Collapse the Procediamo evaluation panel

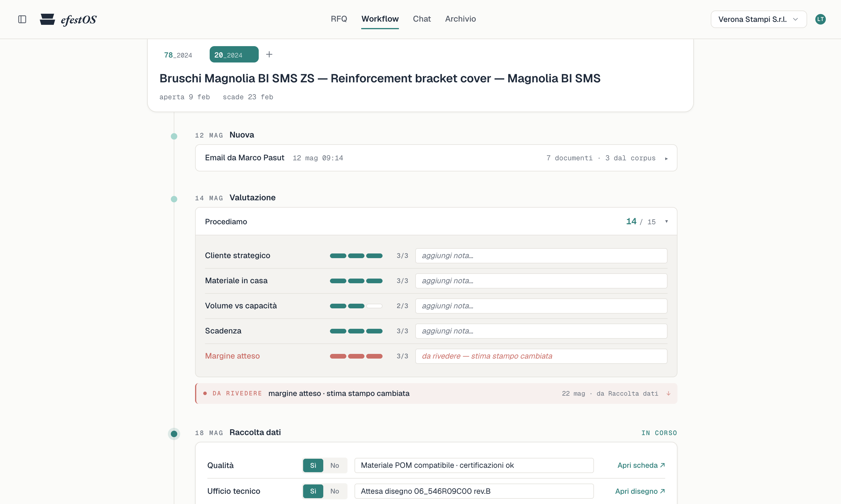pos(436,221)
